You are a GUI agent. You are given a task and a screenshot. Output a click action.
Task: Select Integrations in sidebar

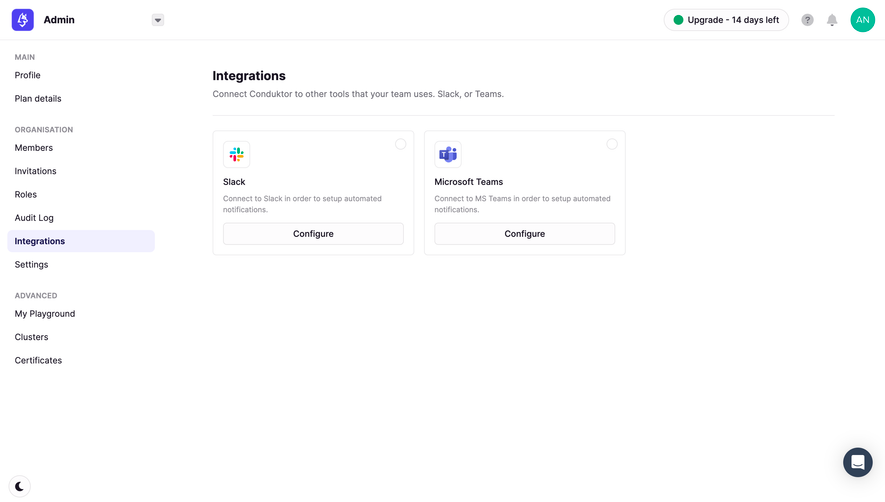(81, 241)
